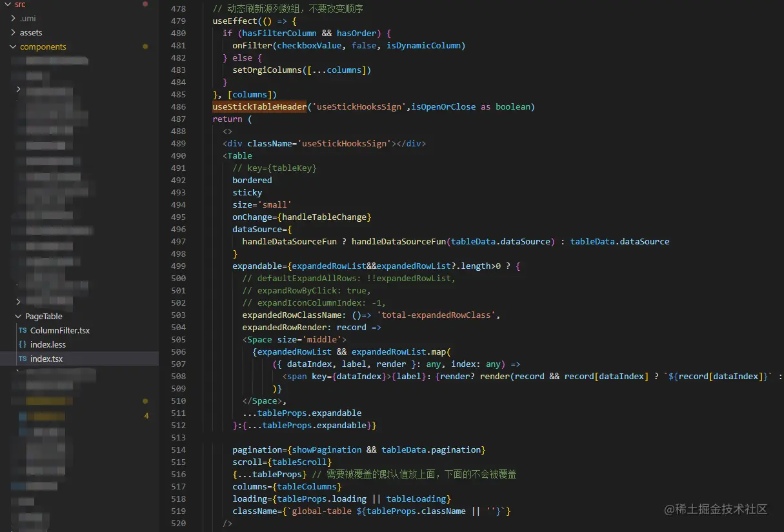Click tableLoading on line 518
The height and width of the screenshot is (532, 784).
[416, 498]
